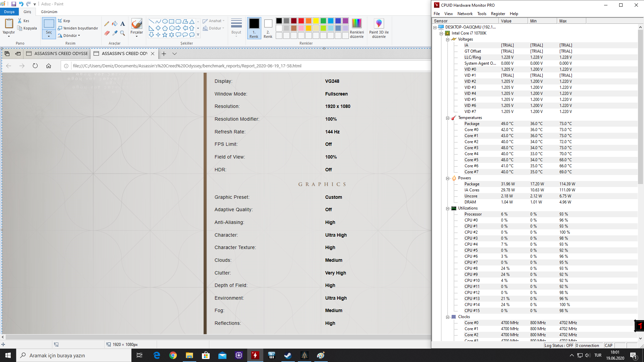The height and width of the screenshot is (362, 644).
Task: Switch to the Giriş ribbon tab
Action: (27, 12)
